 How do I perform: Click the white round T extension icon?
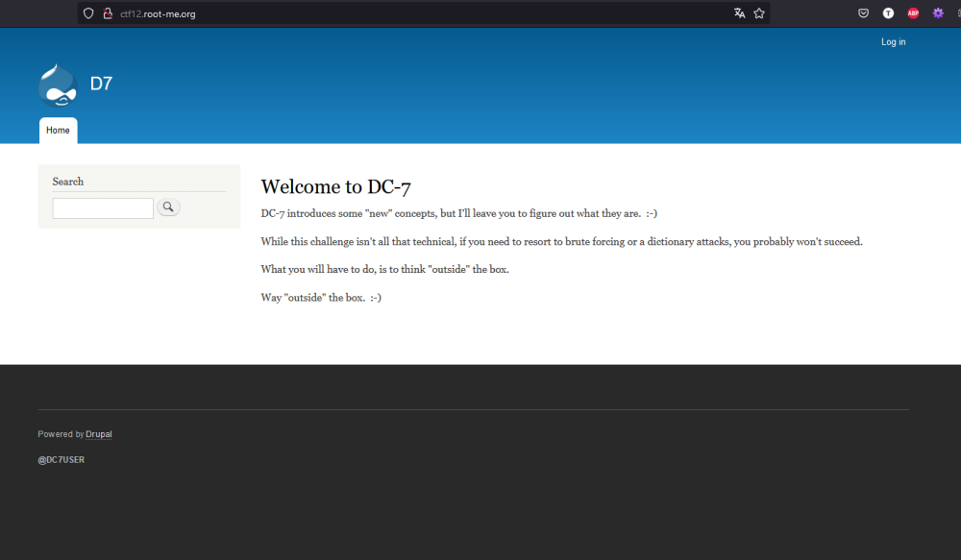pos(888,13)
